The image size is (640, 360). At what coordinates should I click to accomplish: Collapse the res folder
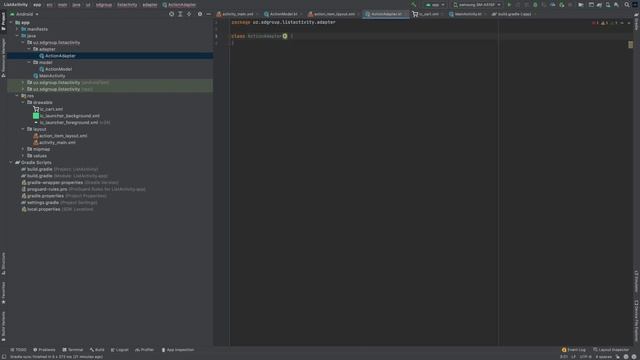pyautogui.click(x=17, y=96)
